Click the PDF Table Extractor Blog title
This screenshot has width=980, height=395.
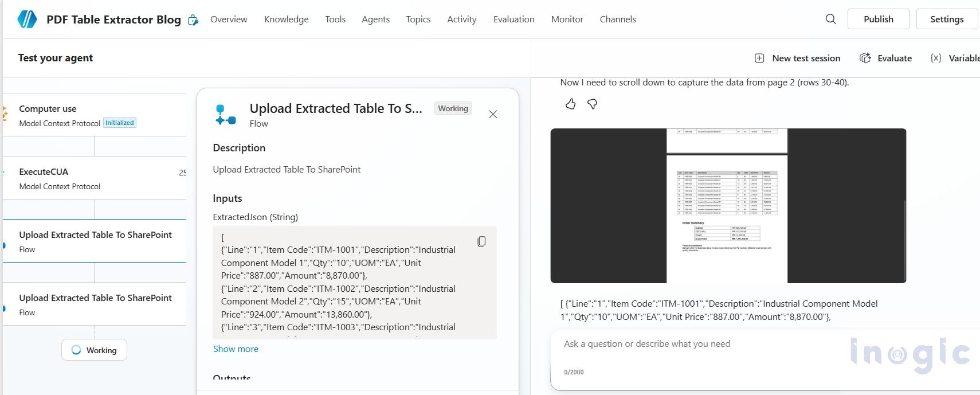click(113, 19)
